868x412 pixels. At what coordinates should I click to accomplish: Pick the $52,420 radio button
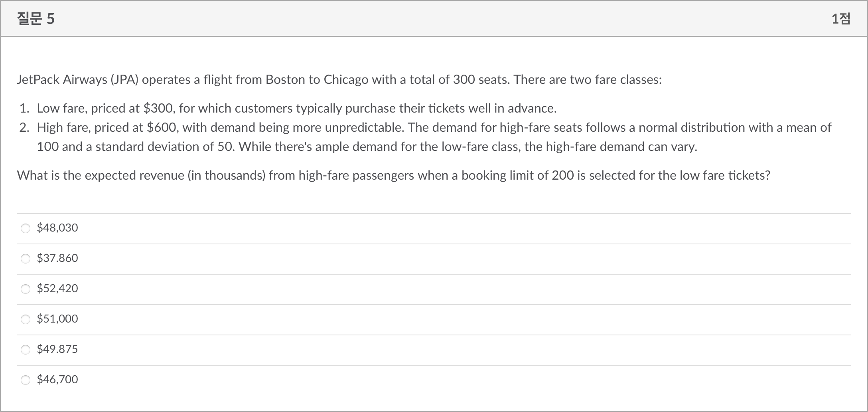(26, 289)
